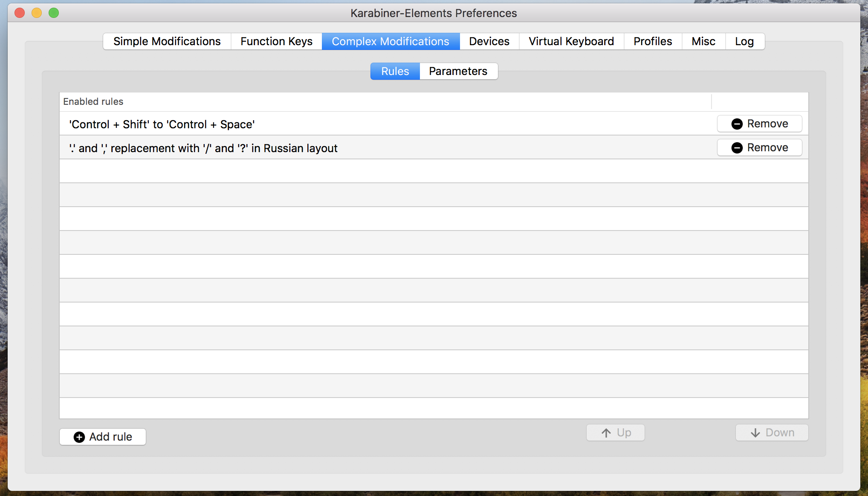The width and height of the screenshot is (868, 496).
Task: Open the Profiles tab
Action: coord(653,41)
